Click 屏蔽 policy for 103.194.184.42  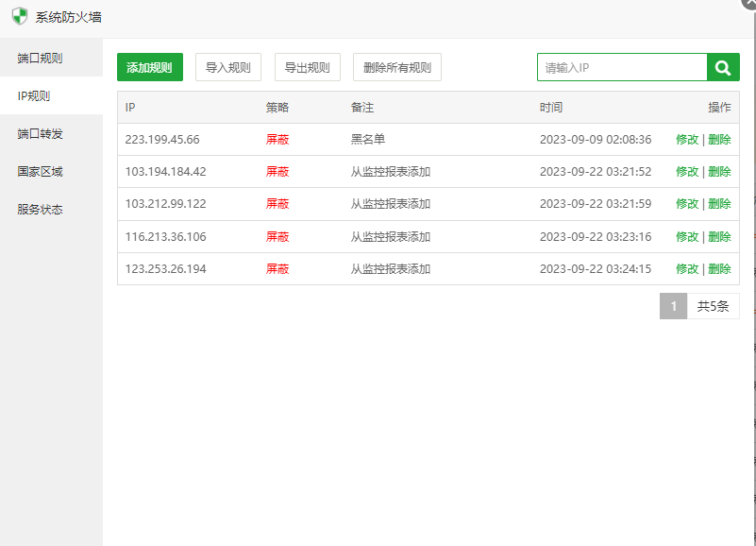277,171
